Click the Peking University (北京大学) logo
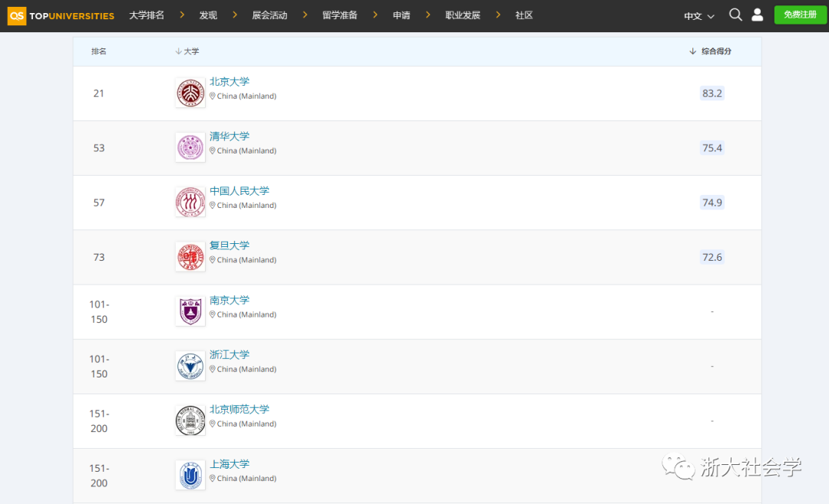Screen dimensions: 829x504 point(190,93)
